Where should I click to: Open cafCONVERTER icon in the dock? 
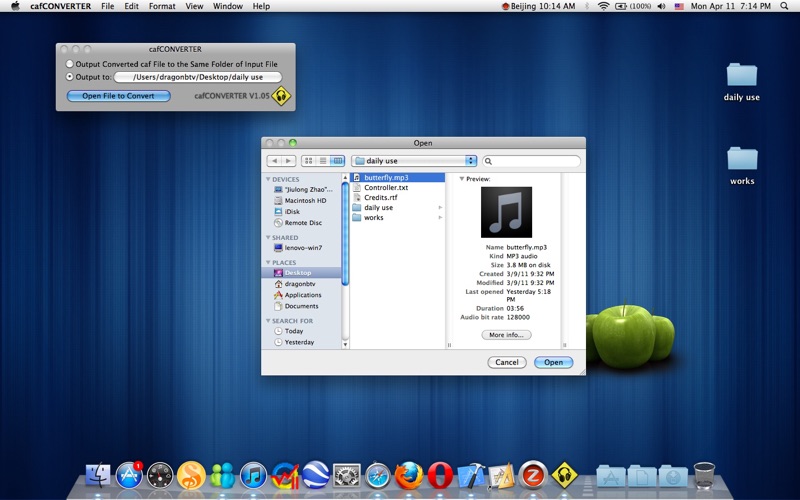(564, 476)
